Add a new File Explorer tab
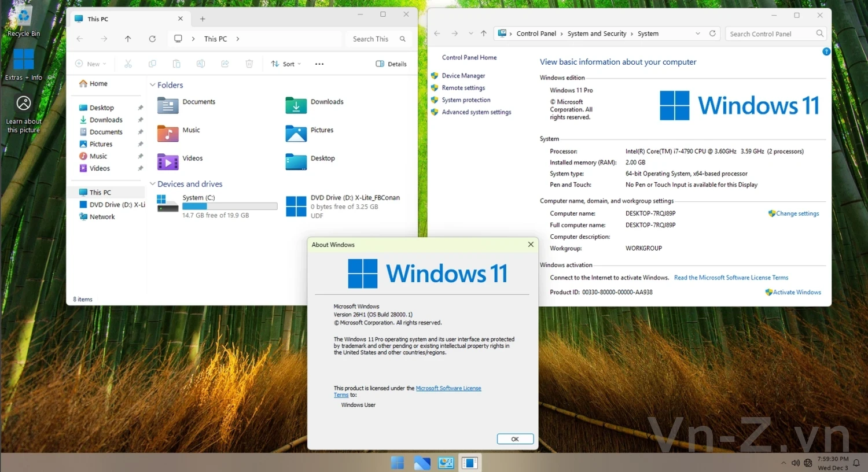The image size is (868, 472). [x=203, y=19]
